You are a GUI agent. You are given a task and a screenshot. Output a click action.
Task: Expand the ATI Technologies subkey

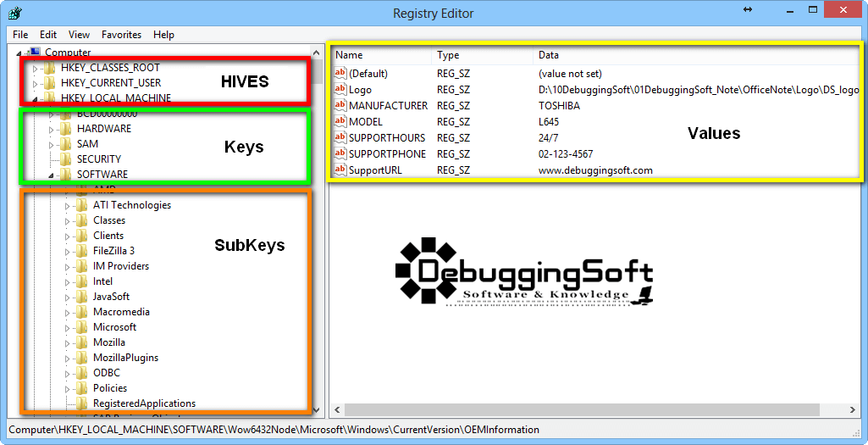(x=68, y=206)
